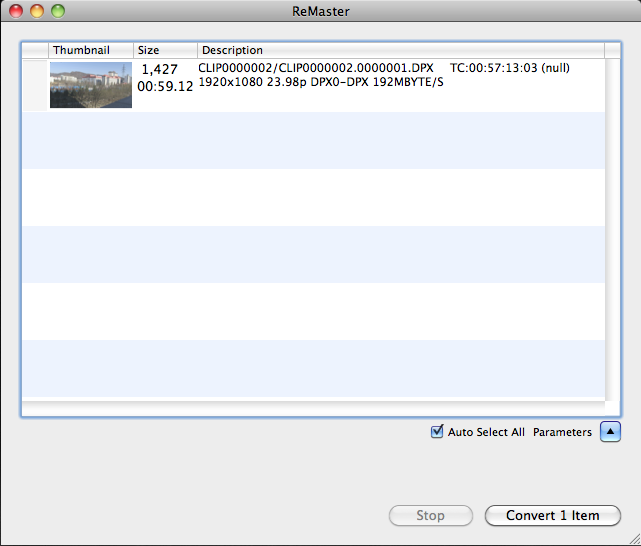
Task: Click the clip thumbnail image
Action: pyautogui.click(x=90, y=85)
